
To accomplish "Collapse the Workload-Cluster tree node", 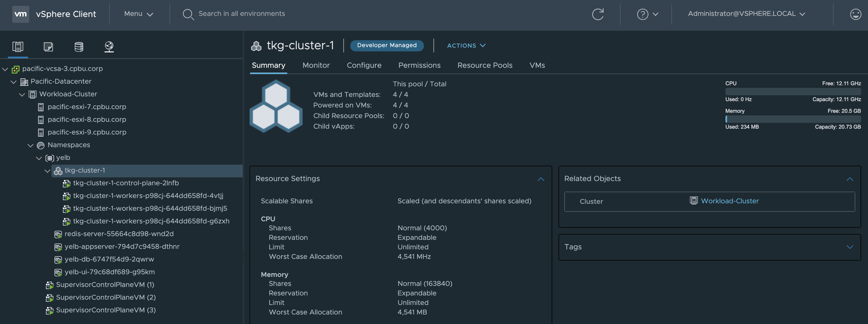I will [22, 94].
